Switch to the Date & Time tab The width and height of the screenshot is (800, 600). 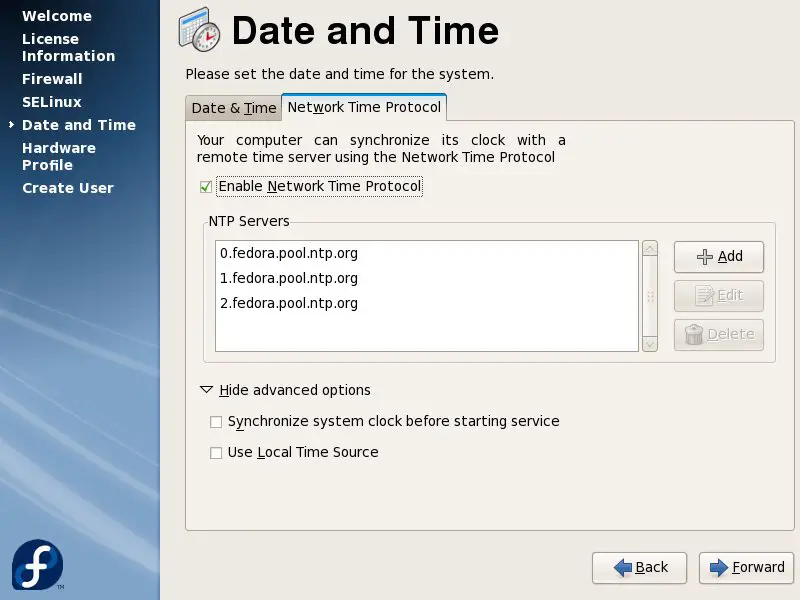pos(233,108)
